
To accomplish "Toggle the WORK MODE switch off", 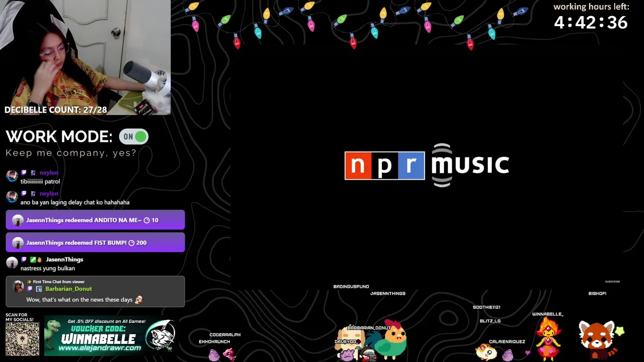I will pyautogui.click(x=133, y=137).
